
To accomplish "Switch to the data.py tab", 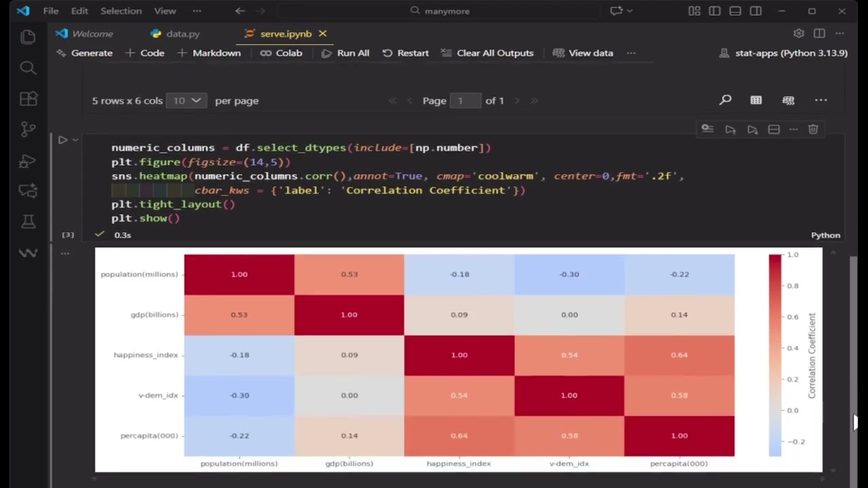I will pos(175,33).
